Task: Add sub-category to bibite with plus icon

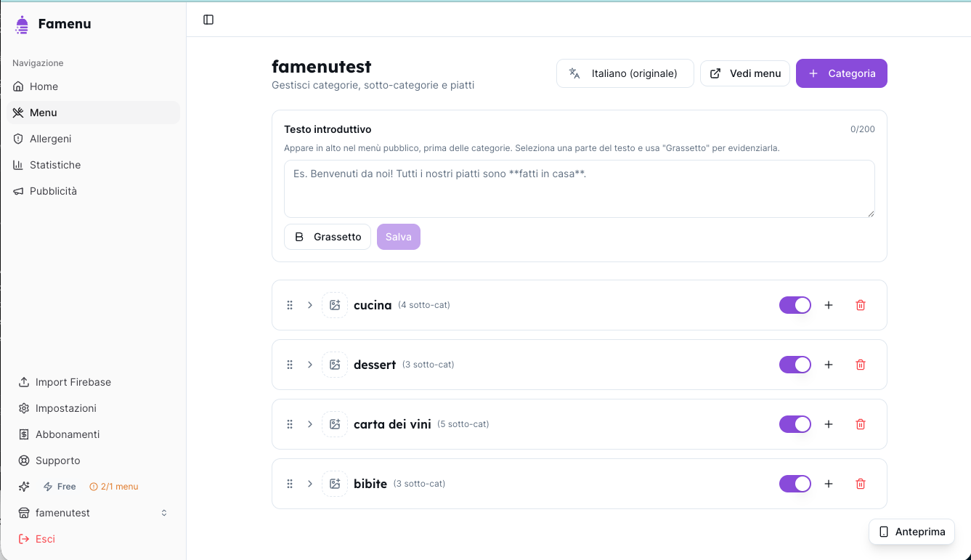Action: (x=829, y=484)
